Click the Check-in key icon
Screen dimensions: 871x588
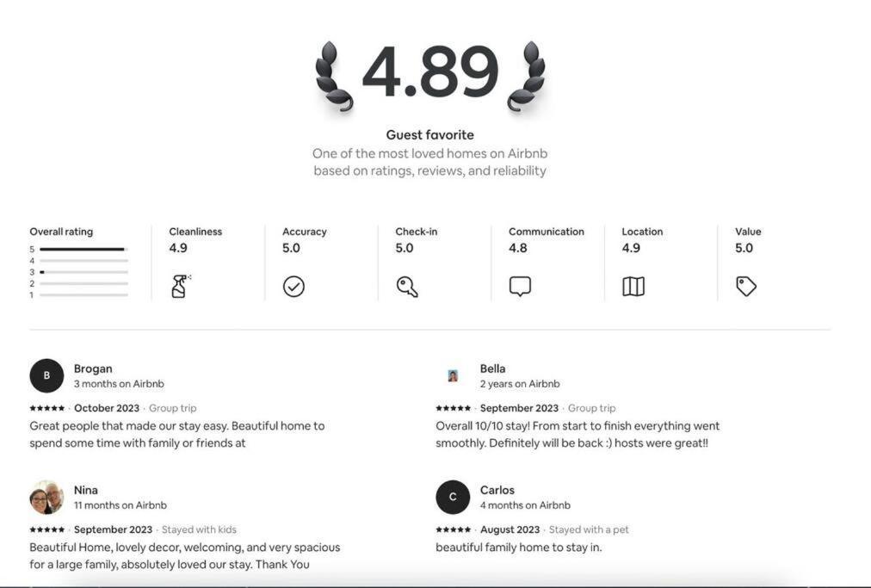pos(407,287)
